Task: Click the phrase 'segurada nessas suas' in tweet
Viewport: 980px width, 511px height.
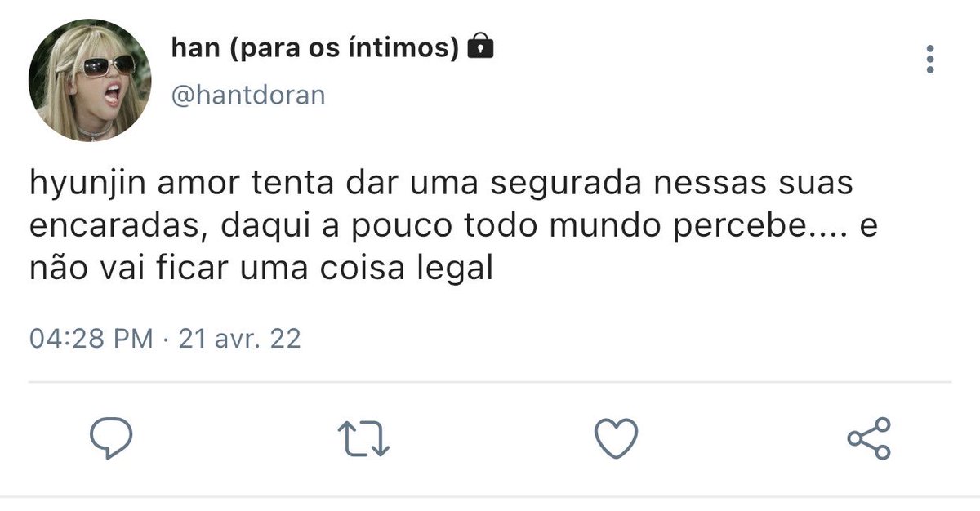Action: (x=671, y=185)
